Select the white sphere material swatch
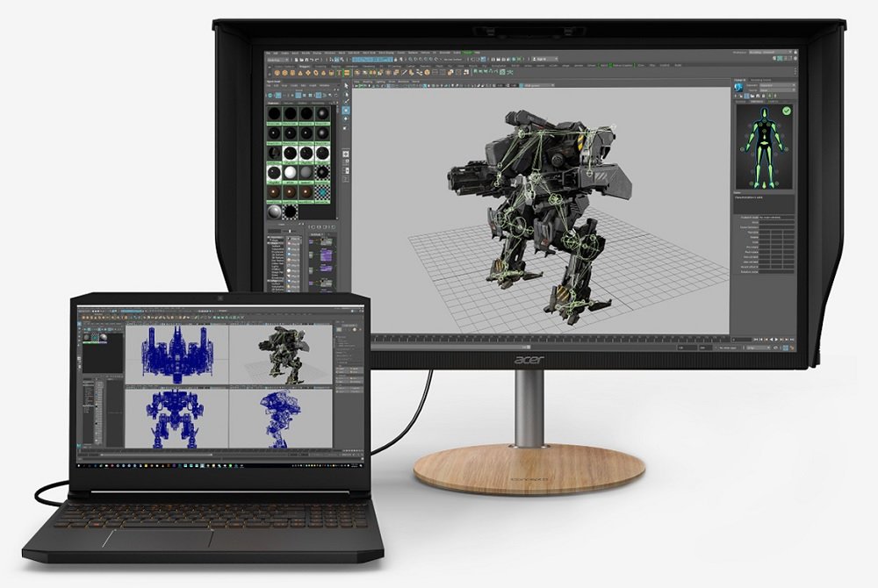This screenshot has height=588, width=878. (x=291, y=174)
